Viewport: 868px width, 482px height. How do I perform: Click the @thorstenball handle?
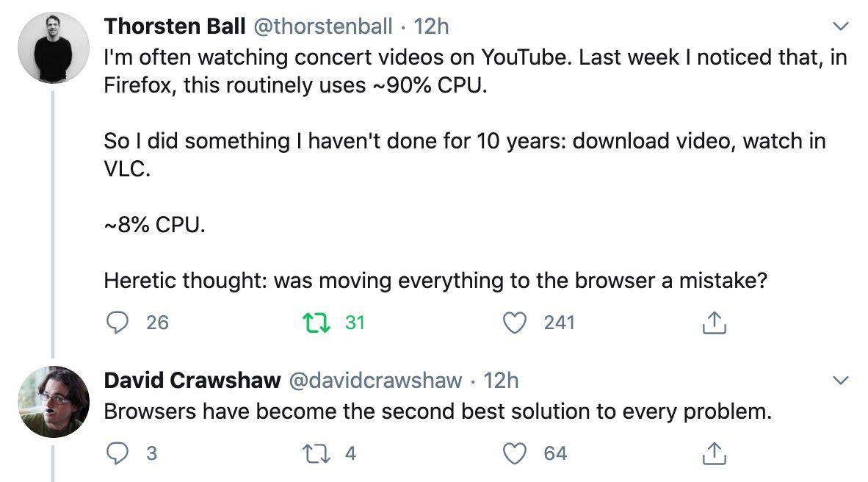click(x=323, y=26)
